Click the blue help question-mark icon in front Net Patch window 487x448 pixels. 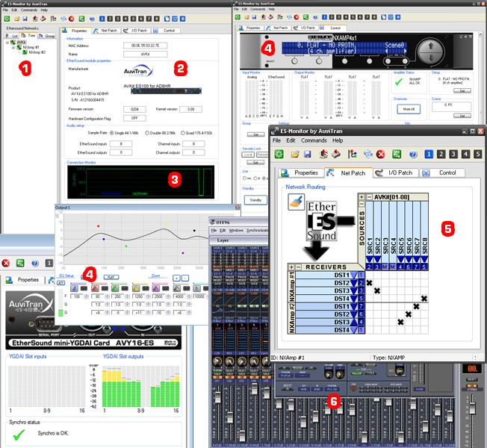coord(413,154)
